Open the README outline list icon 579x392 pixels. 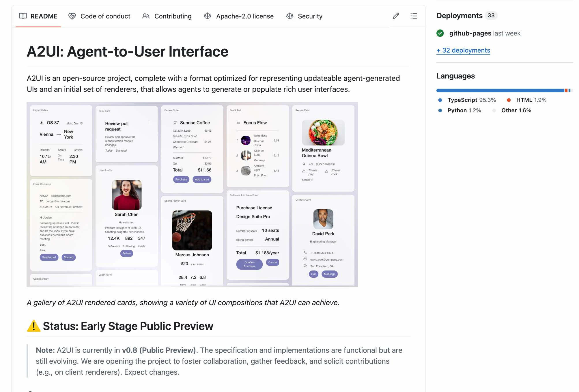pos(414,16)
